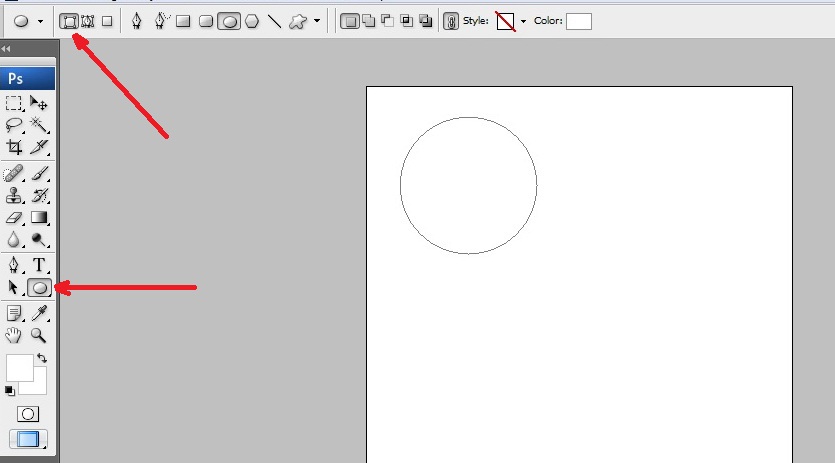Select the Lasso tool
The height and width of the screenshot is (463, 835).
click(x=13, y=125)
